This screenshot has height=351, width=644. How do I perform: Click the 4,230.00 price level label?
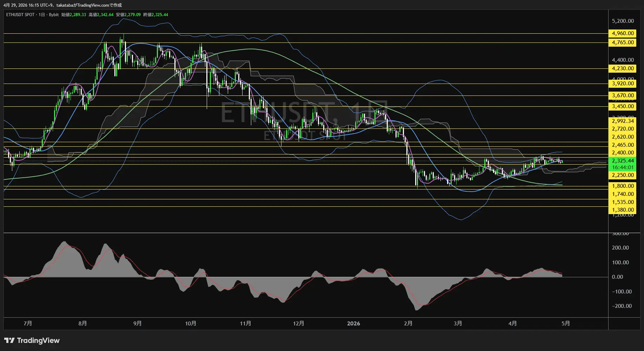pos(623,68)
